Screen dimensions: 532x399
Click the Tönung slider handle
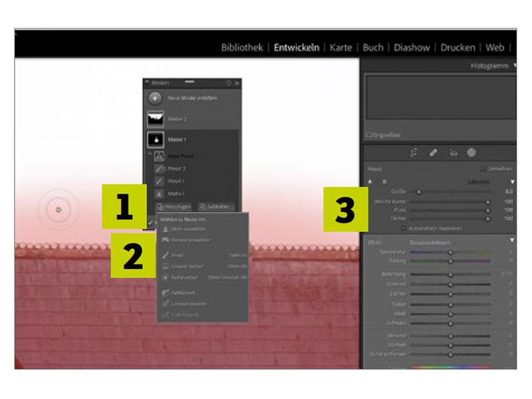click(450, 262)
